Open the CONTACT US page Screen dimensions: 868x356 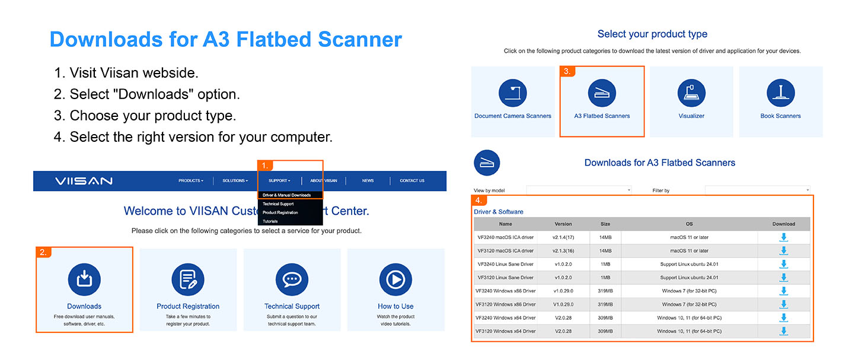pyautogui.click(x=412, y=181)
